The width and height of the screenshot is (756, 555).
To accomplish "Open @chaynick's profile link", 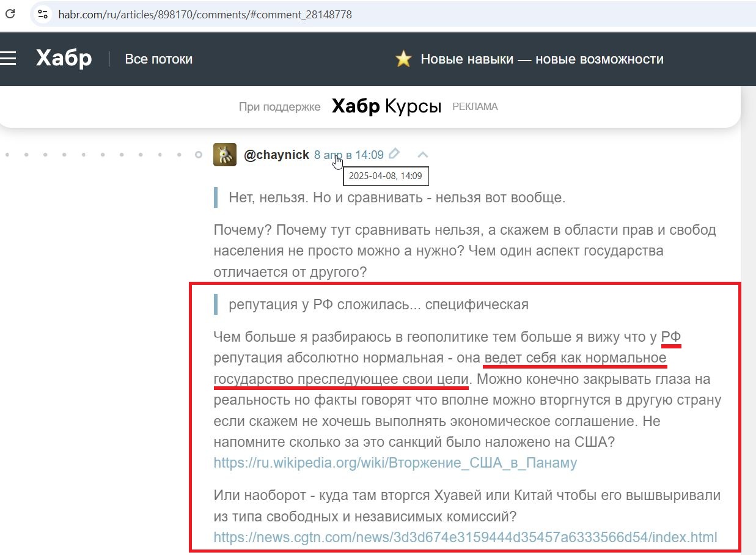I will [277, 154].
